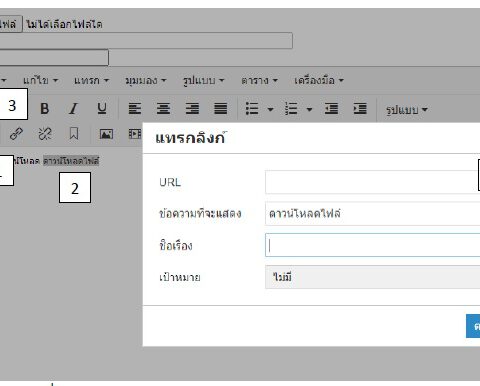Click the blue confirm button in dialog
Screen dimensions: 480x386
[473, 326]
